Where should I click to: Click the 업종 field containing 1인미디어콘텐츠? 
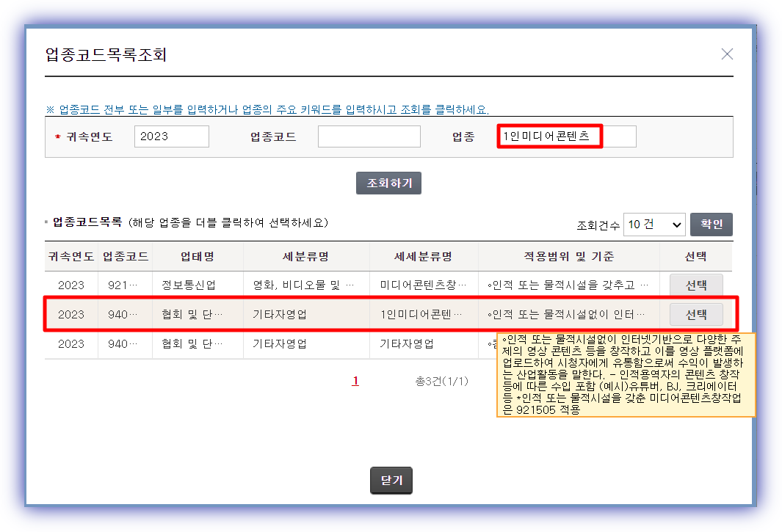pyautogui.click(x=565, y=136)
